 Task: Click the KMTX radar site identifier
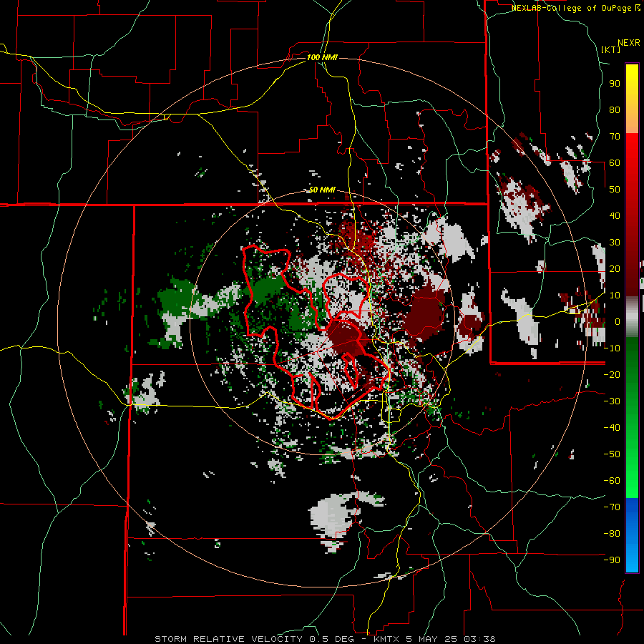pos(387,639)
